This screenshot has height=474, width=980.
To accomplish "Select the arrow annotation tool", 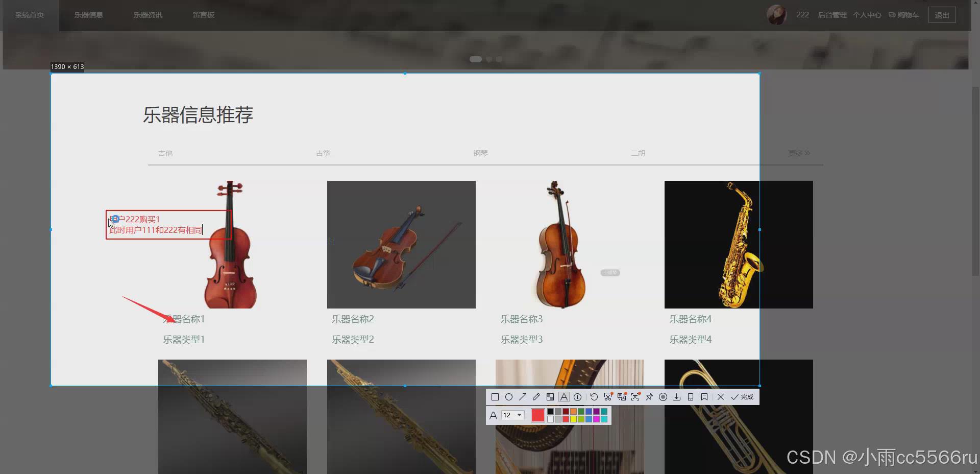I will pos(523,397).
